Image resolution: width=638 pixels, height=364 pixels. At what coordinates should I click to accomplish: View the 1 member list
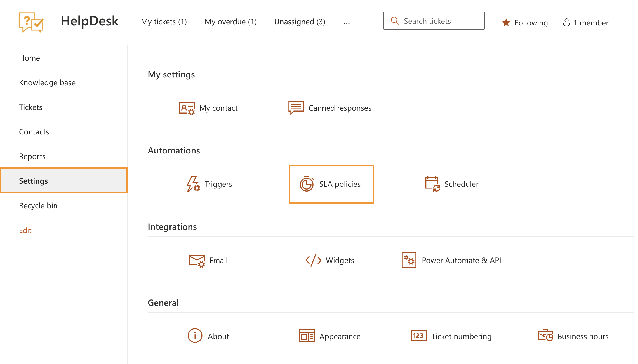pyautogui.click(x=586, y=23)
